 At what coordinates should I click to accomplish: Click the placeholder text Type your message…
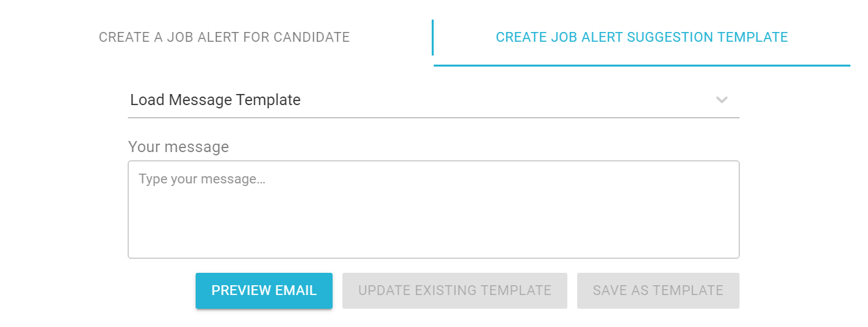click(x=202, y=179)
